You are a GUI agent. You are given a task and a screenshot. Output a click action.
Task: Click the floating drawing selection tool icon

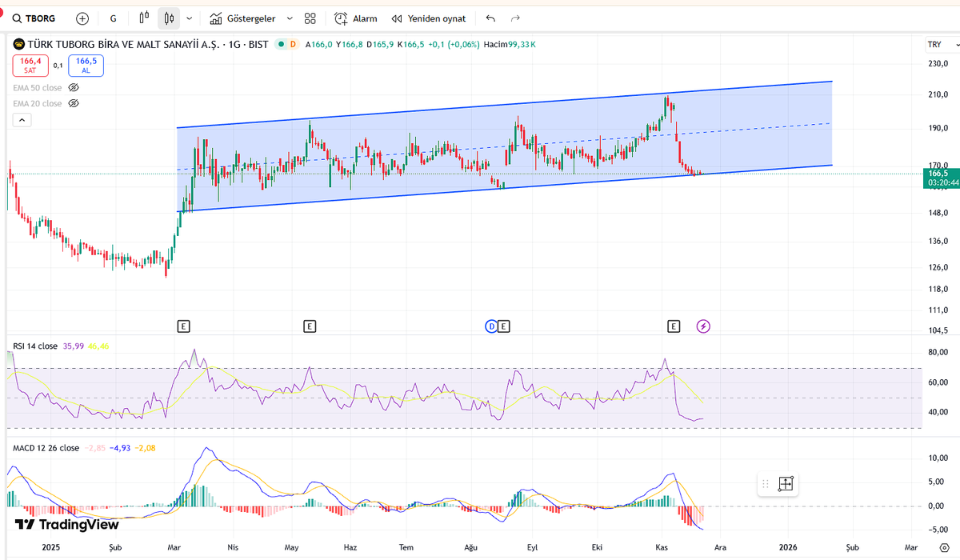[785, 483]
